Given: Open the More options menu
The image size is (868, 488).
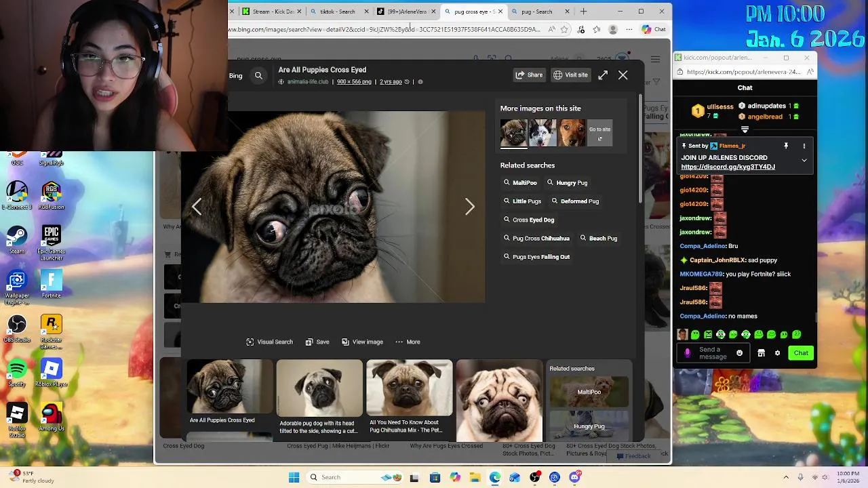Looking at the screenshot, I should [x=408, y=342].
